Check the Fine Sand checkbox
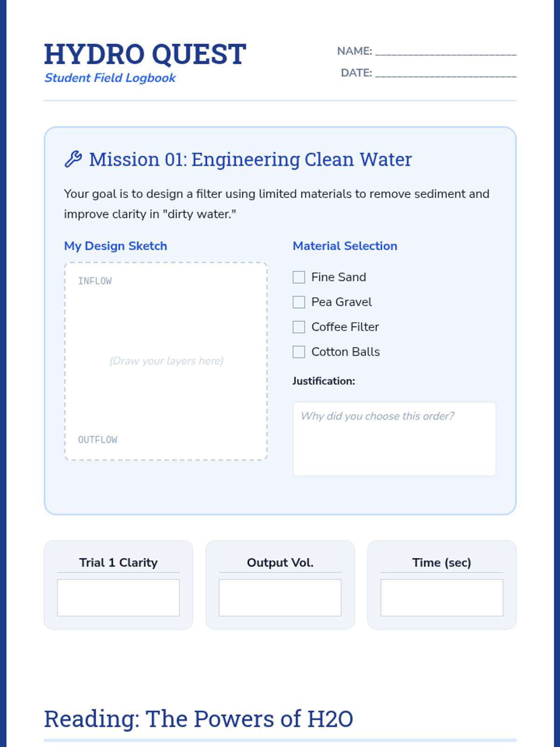The width and height of the screenshot is (560, 747). [299, 277]
